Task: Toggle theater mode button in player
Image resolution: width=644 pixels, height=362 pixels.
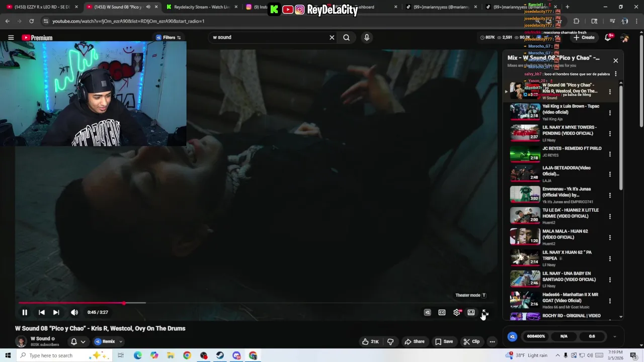Action: (x=471, y=312)
